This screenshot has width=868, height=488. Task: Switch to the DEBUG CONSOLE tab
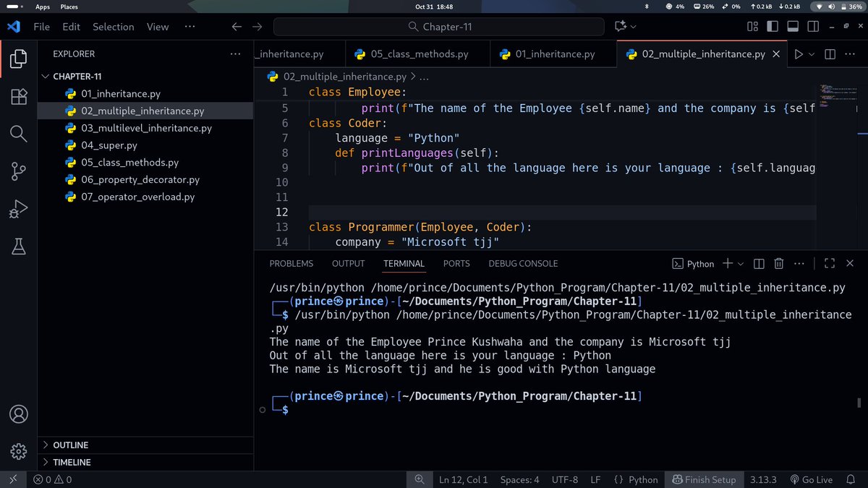(523, 264)
